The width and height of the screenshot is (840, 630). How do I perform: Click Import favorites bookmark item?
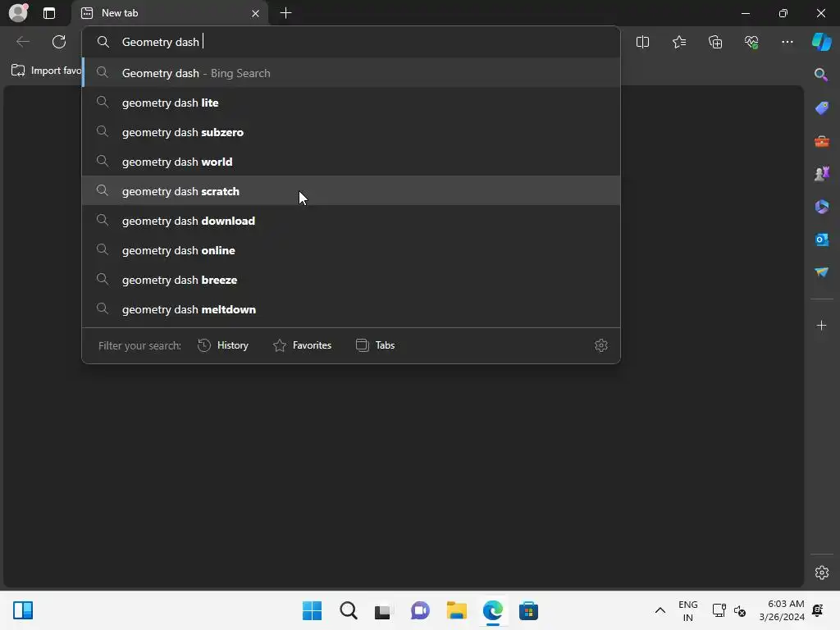(x=46, y=71)
